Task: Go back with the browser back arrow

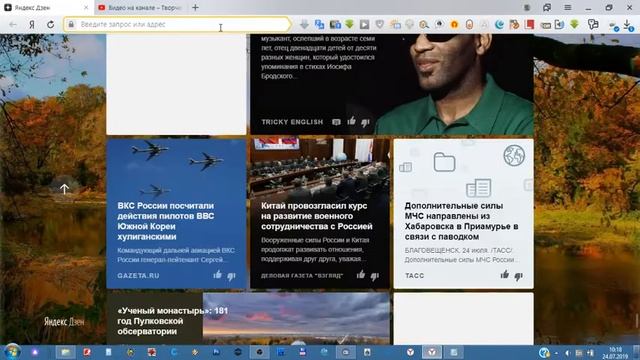Action: (x=13, y=24)
